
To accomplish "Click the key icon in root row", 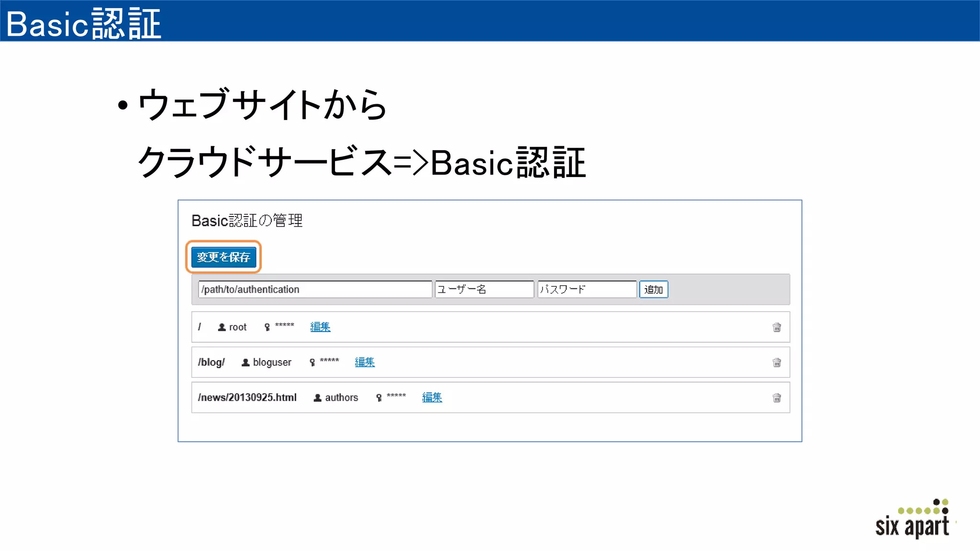I will click(x=267, y=327).
